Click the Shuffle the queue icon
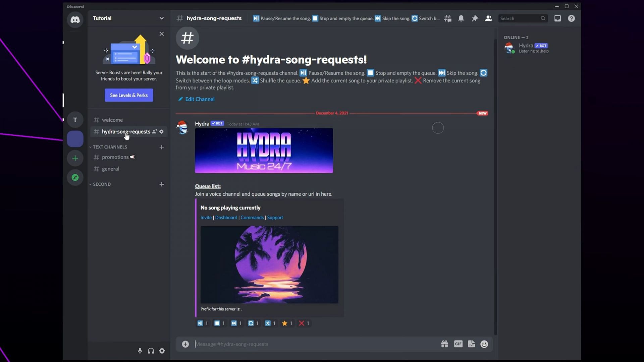The width and height of the screenshot is (644, 362). click(x=268, y=323)
